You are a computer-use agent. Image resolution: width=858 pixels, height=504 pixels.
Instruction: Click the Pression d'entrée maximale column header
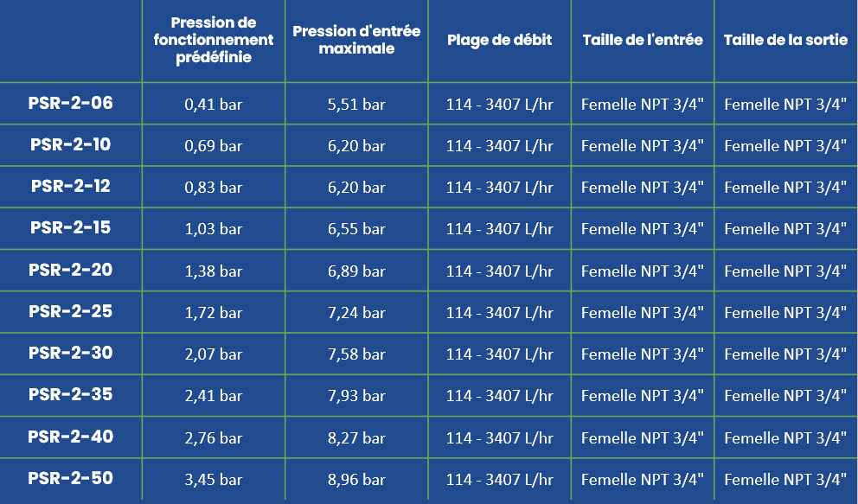tap(356, 40)
